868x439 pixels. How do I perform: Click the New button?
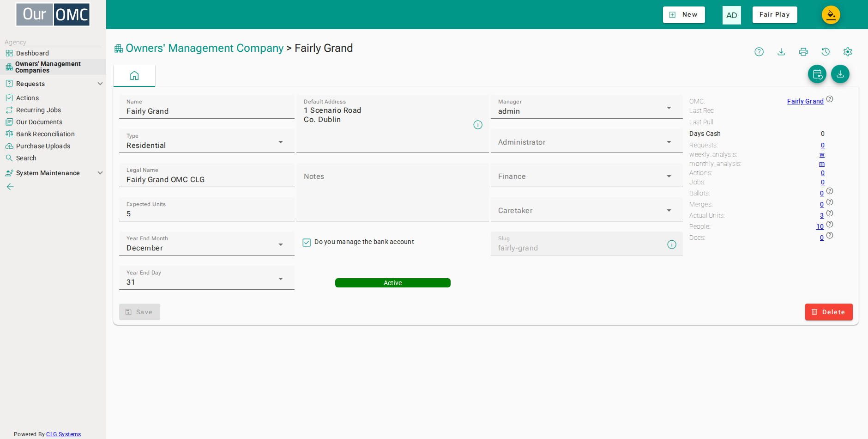coord(684,15)
